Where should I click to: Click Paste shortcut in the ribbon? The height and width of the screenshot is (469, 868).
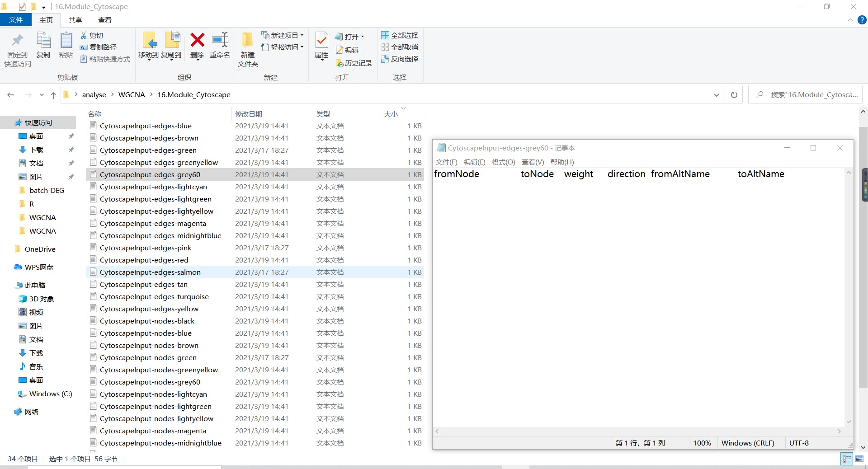pos(105,59)
